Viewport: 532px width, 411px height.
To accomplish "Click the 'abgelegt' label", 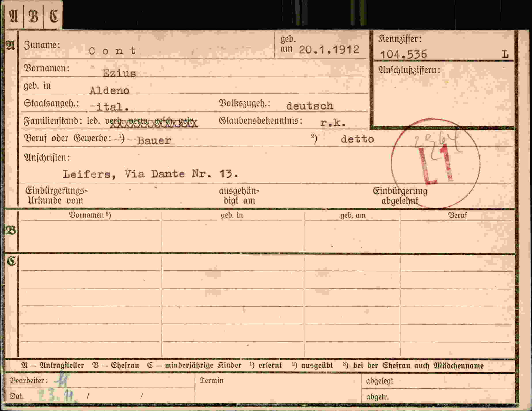I will (x=380, y=381).
